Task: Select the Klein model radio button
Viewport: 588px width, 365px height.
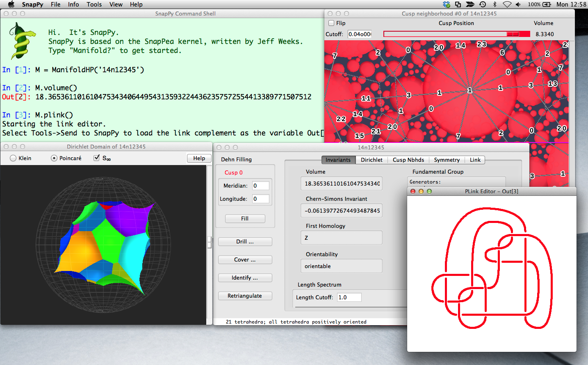Action: (13, 158)
